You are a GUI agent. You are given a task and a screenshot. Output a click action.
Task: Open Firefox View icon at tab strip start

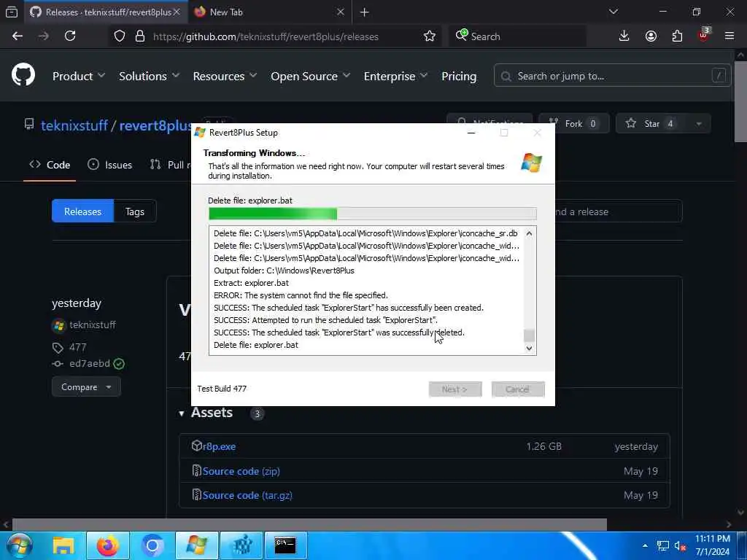[12, 12]
